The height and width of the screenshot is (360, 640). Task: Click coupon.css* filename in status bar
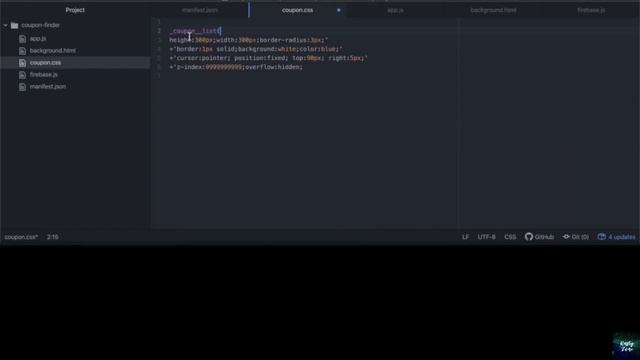(21, 237)
